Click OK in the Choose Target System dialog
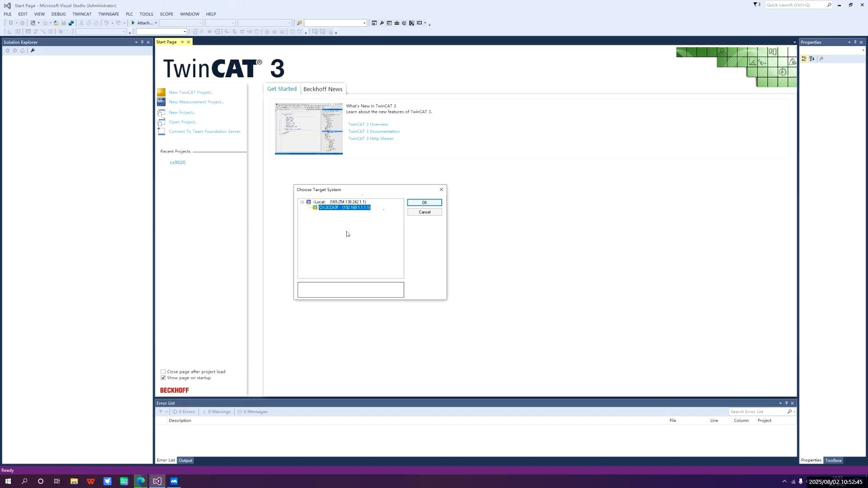The width and height of the screenshot is (868, 488). (x=424, y=202)
